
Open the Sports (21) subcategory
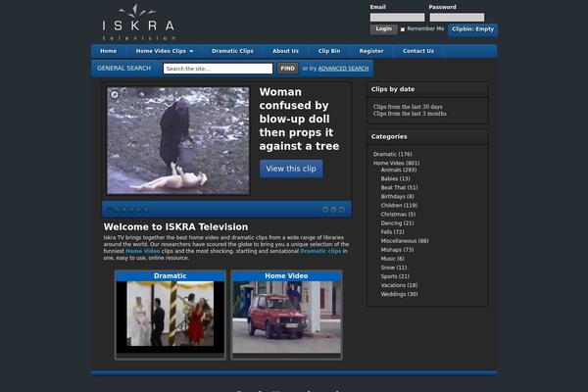(x=395, y=276)
